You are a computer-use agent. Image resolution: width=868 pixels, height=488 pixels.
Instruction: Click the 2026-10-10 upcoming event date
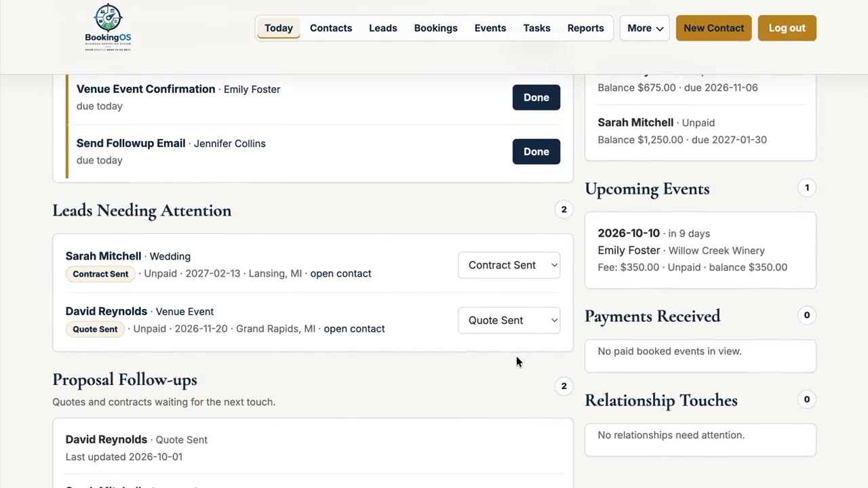629,233
